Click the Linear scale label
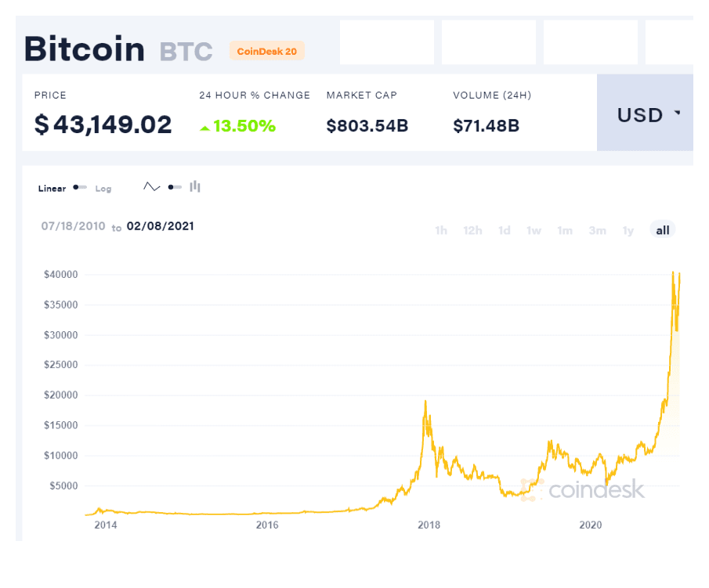The image size is (709, 588). tap(52, 189)
